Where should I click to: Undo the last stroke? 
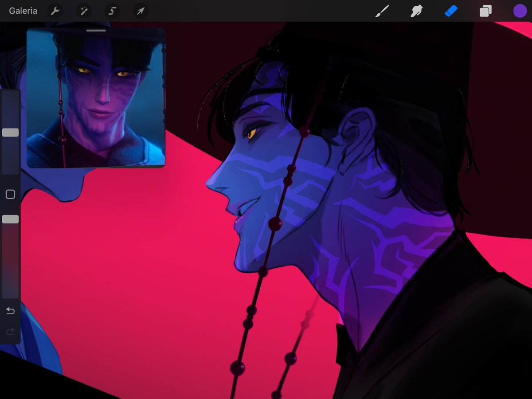[x=10, y=311]
